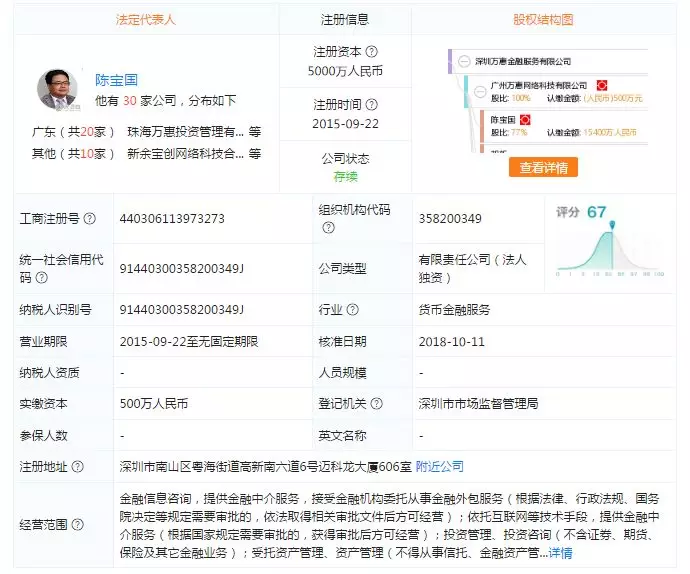Click help icon under 组织机构代码
This screenshot has width=690, height=574.
[x=328, y=228]
